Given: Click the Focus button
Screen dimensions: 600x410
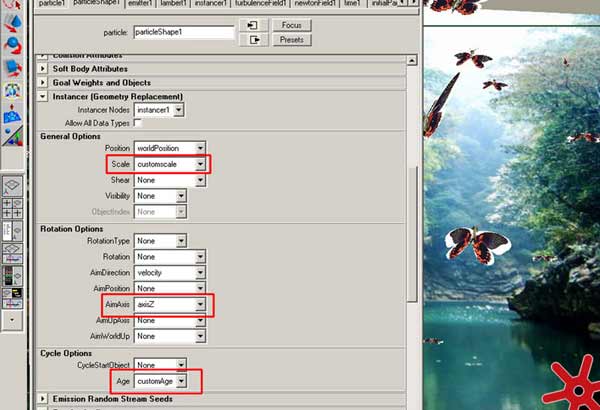Looking at the screenshot, I should click(x=292, y=25).
